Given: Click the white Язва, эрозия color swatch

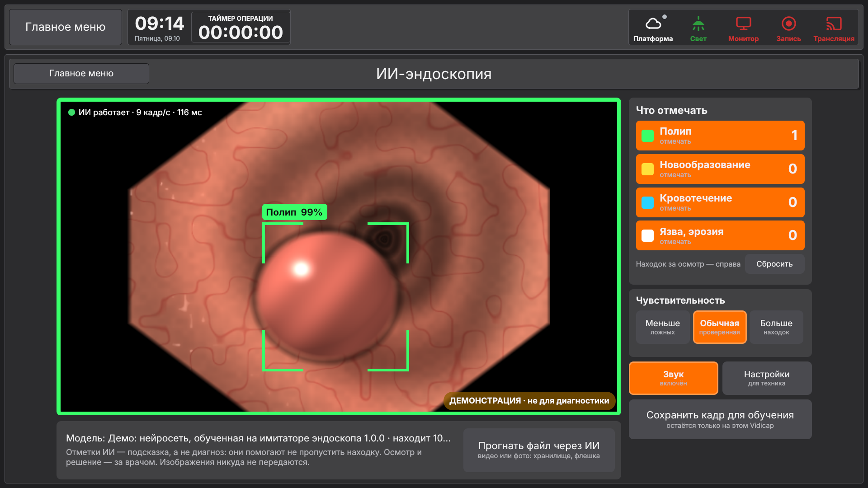Looking at the screenshot, I should point(647,235).
